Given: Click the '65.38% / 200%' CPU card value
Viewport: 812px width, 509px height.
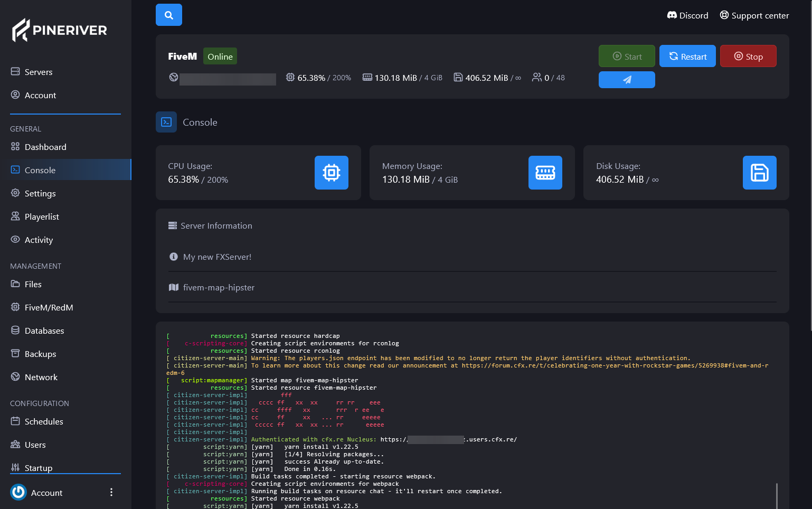Looking at the screenshot, I should coord(198,180).
